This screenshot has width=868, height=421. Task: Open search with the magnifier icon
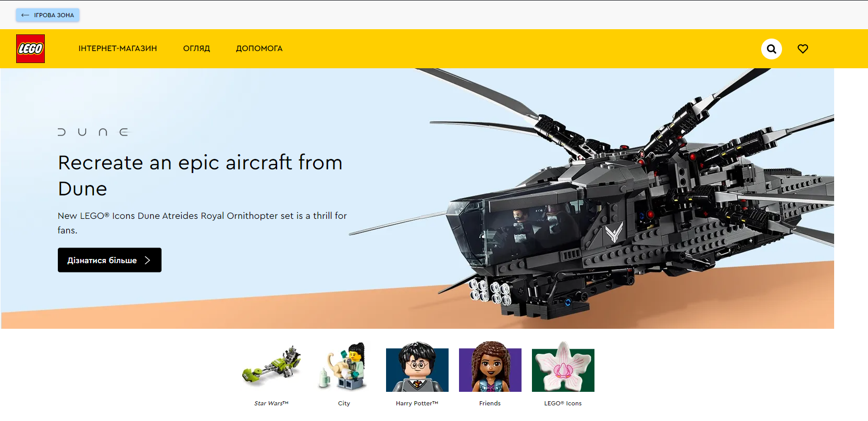pyautogui.click(x=771, y=49)
